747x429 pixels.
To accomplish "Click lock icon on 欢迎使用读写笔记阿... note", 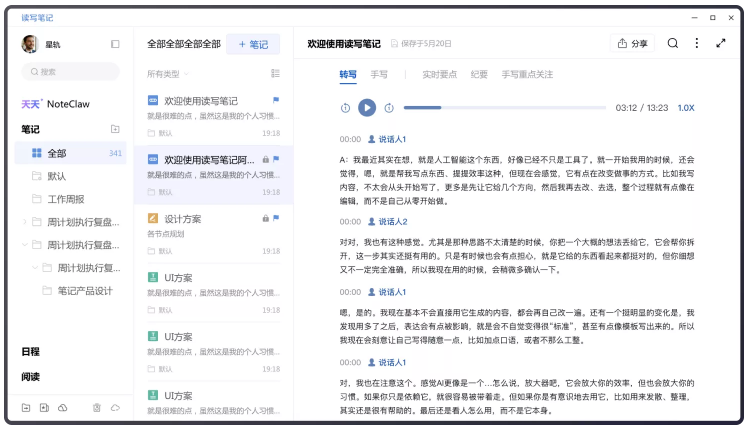I will [x=266, y=159].
